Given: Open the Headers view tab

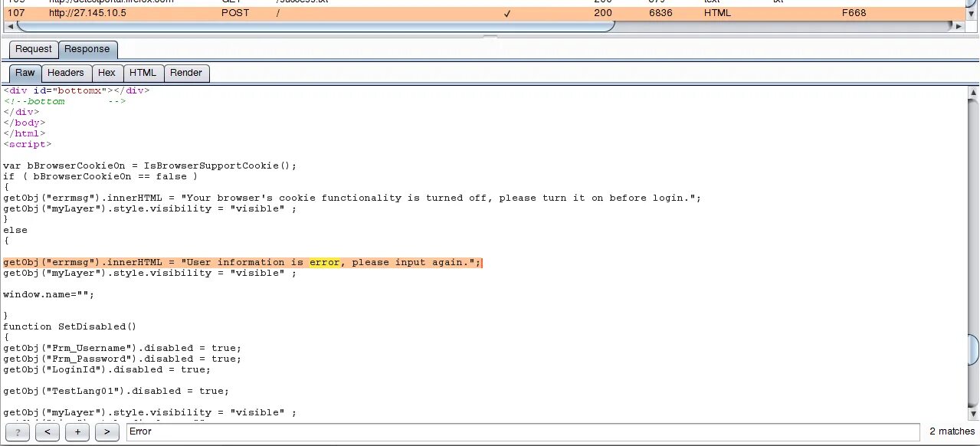Looking at the screenshot, I should [x=66, y=73].
